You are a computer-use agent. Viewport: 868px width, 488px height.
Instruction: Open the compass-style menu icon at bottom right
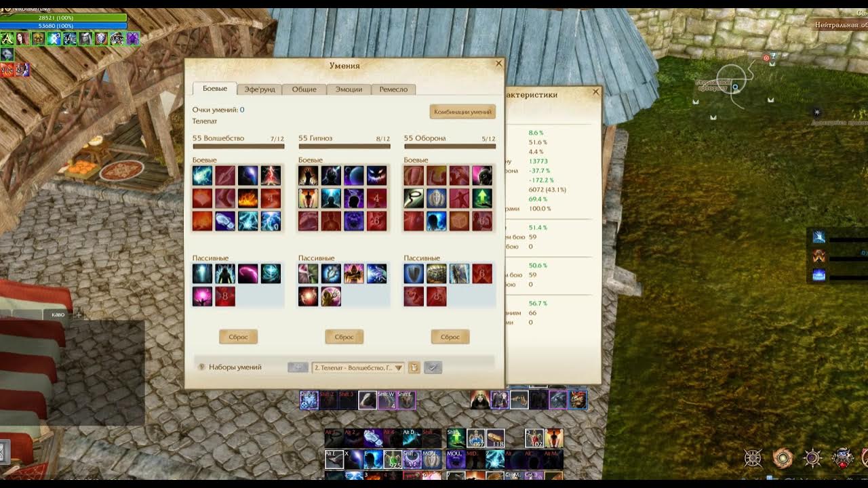(x=753, y=458)
